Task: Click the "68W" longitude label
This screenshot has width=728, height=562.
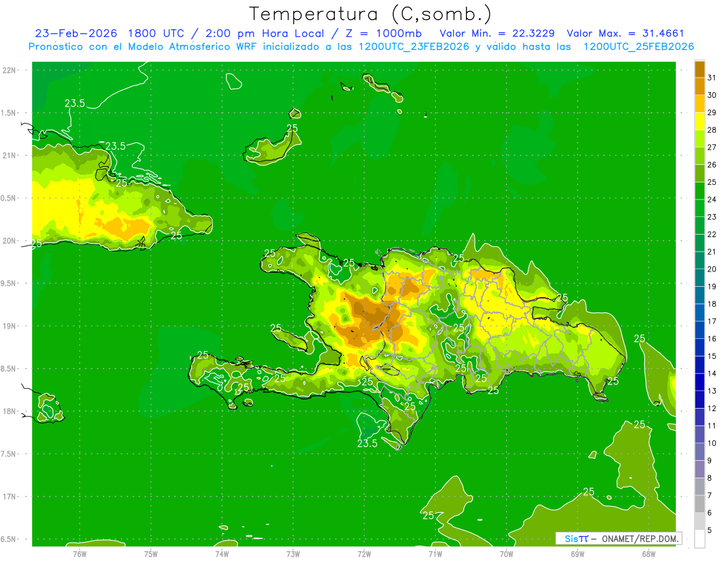Action: coord(649,554)
